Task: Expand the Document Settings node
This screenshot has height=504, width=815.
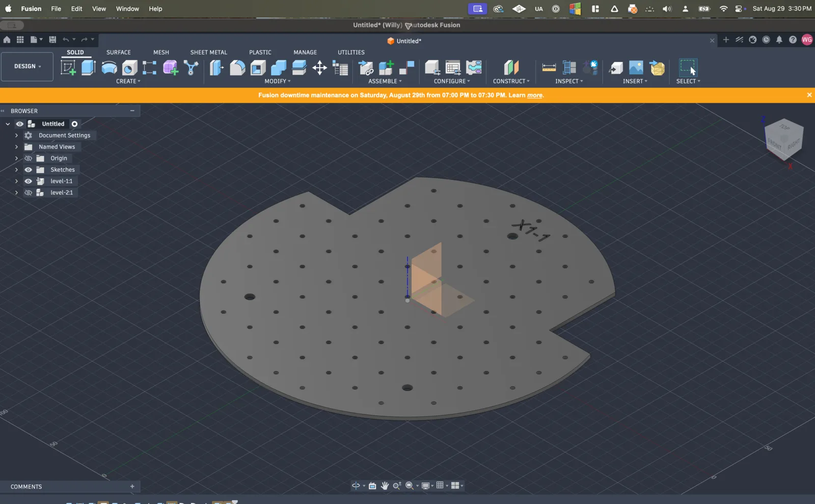Action: tap(16, 135)
